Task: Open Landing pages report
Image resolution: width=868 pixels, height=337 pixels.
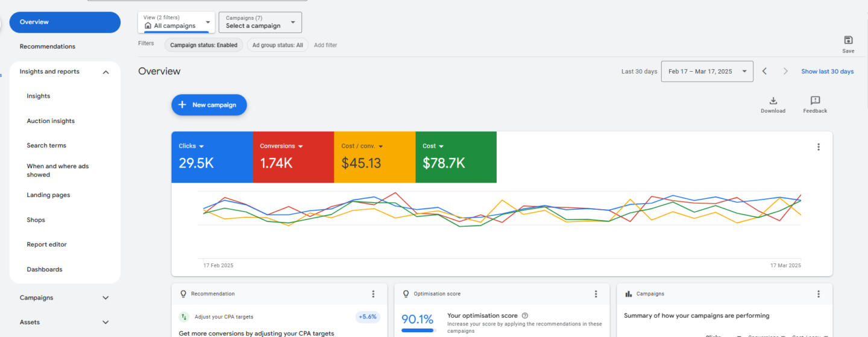Action: [x=48, y=195]
